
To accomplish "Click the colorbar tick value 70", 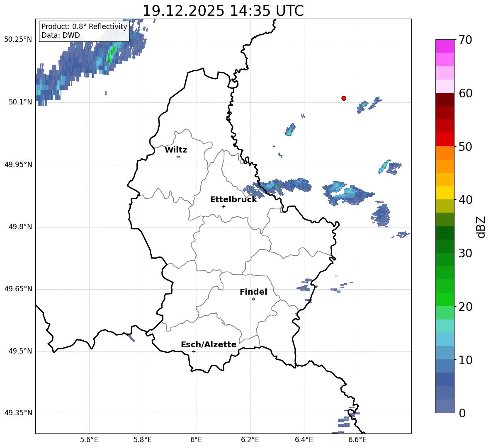I will point(465,40).
